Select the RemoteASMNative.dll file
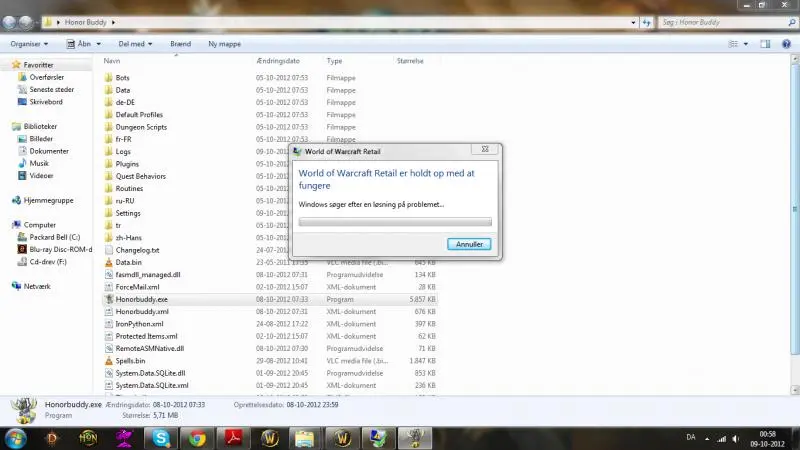Viewport: 800px width, 450px height. (149, 348)
